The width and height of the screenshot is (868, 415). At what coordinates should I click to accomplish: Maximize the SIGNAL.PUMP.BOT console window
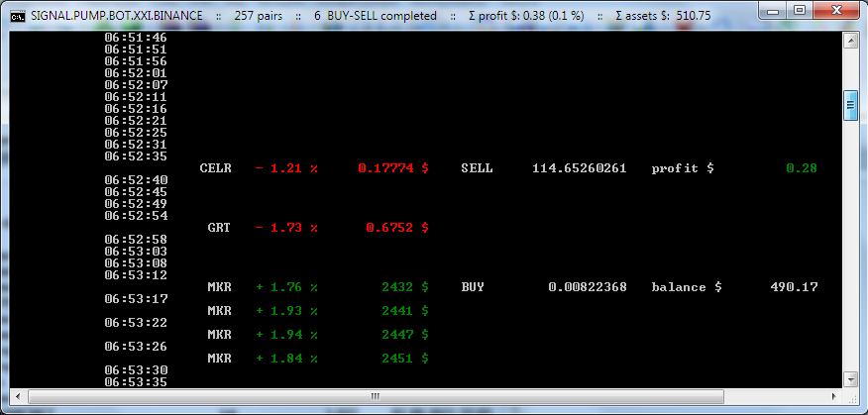coord(799,11)
